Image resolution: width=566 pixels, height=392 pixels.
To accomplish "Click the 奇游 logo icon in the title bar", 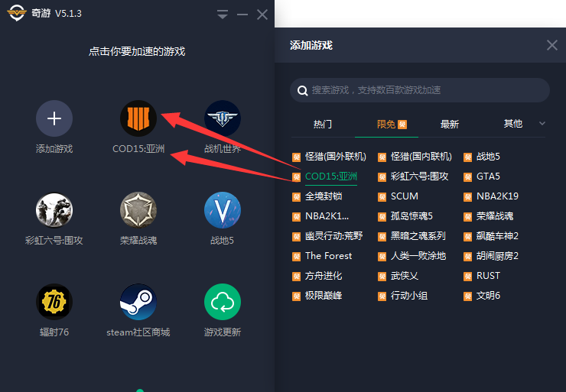I will pos(17,13).
